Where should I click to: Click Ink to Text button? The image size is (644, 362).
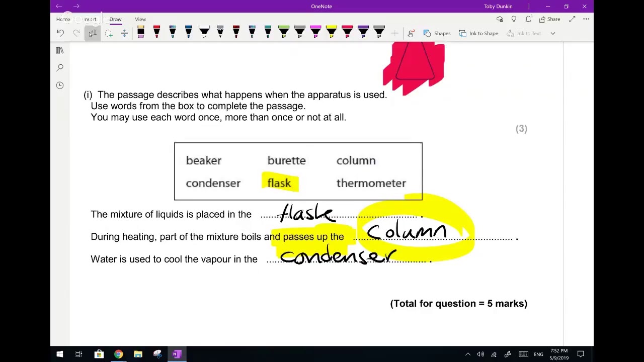coord(524,33)
